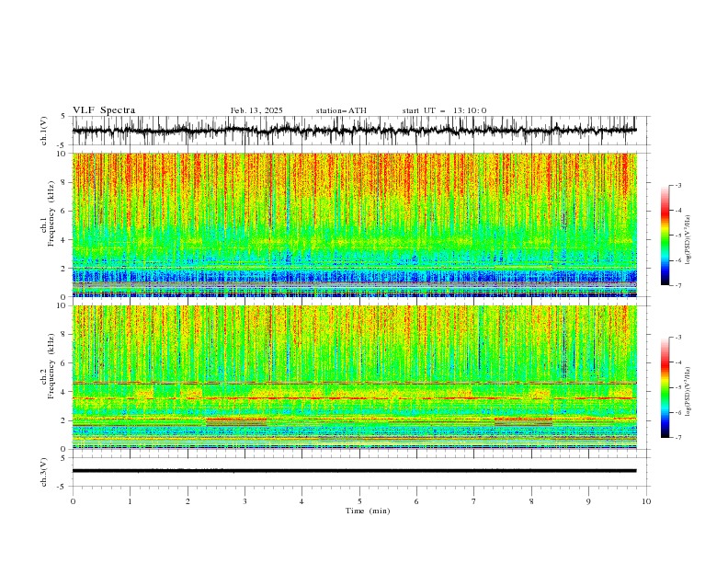The image size is (728, 563).
Task: Click time axis tick label '10'
Action: 646,501
